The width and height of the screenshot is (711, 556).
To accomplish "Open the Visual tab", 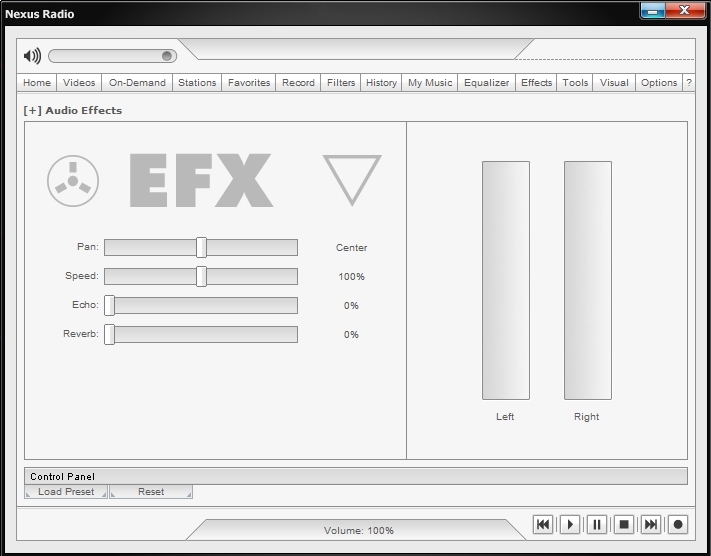I will coord(614,83).
